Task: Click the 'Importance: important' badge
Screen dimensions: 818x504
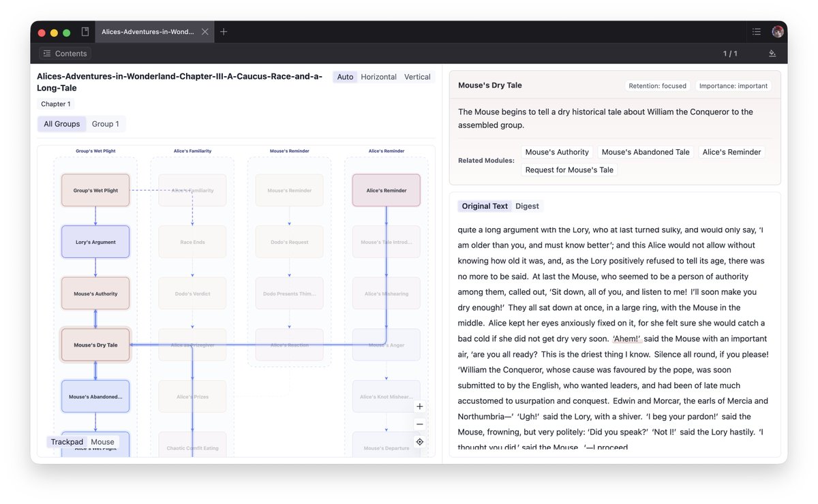Action: click(x=733, y=86)
